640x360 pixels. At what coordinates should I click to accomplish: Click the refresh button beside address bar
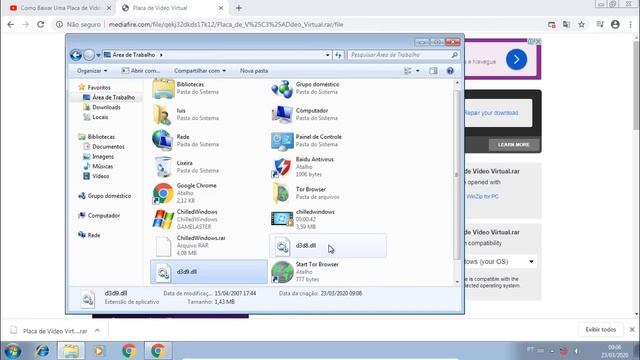(338, 55)
